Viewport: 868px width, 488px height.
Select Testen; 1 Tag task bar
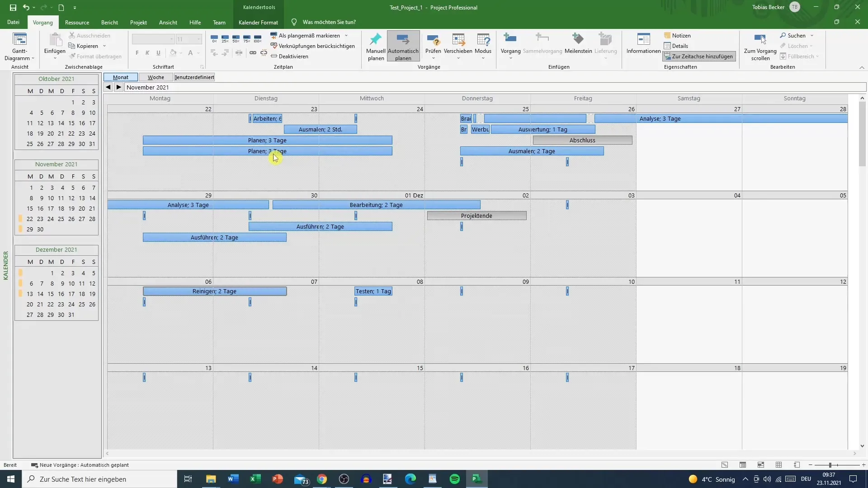373,291
